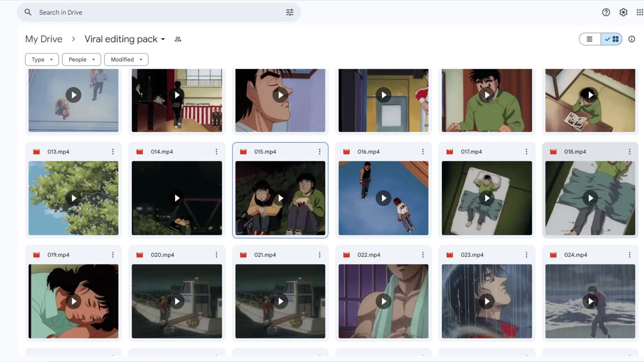Expand the Type filter dropdown

[x=42, y=60]
